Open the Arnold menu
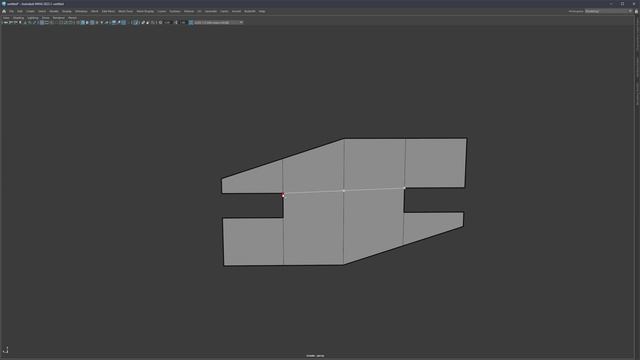640x360 pixels. 236,11
